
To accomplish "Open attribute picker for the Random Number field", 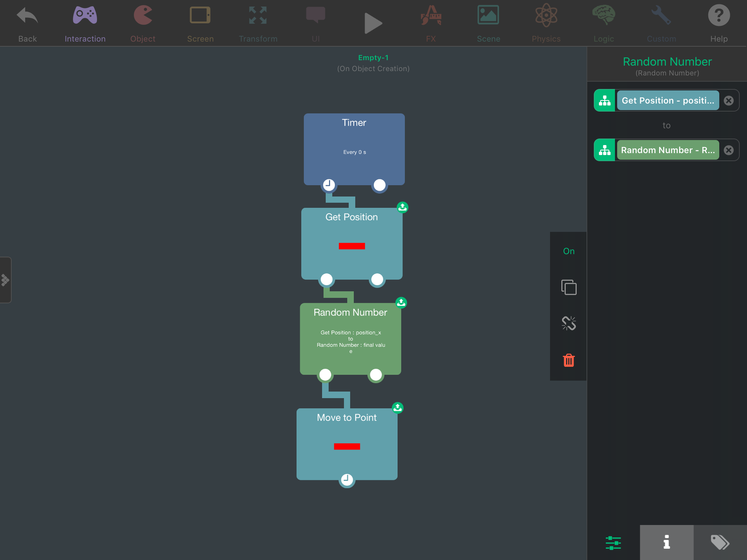I will [605, 150].
